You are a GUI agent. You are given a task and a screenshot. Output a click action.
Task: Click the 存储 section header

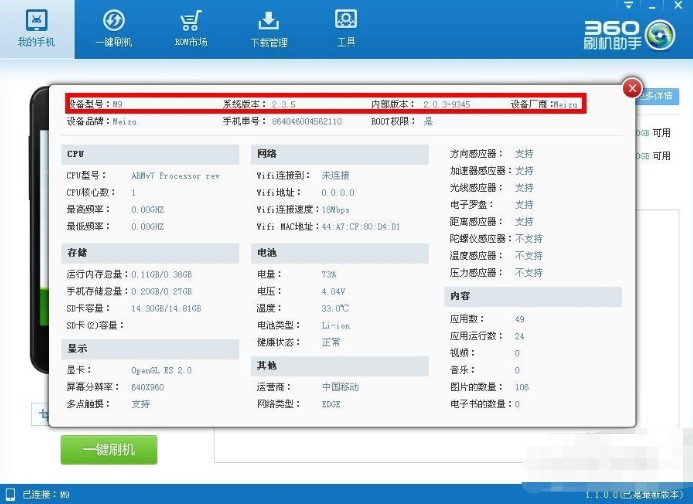150,253
